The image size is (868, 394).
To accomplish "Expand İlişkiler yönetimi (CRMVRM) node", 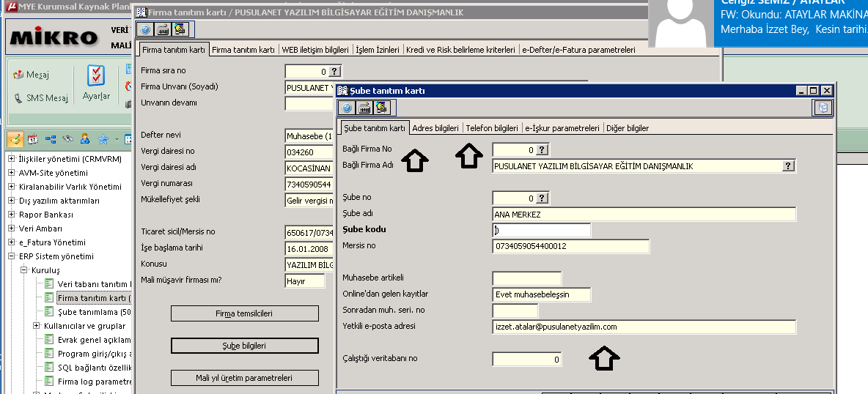I will pos(11,159).
